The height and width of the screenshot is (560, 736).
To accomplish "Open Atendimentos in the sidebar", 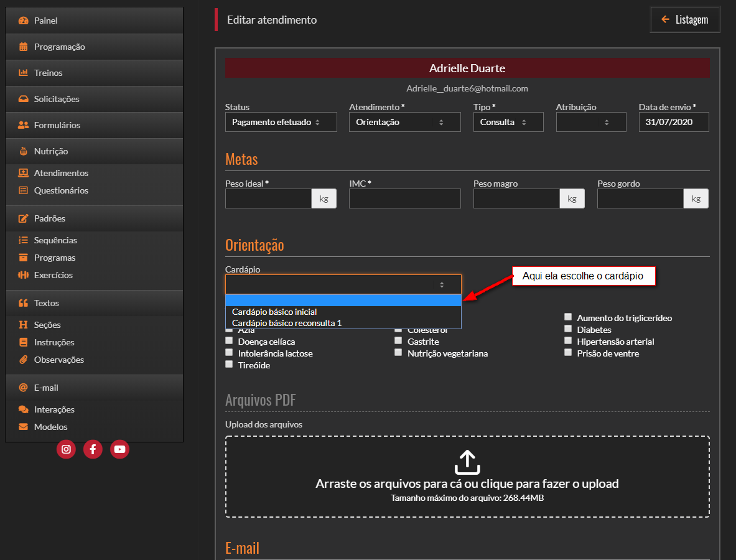I will 61,173.
